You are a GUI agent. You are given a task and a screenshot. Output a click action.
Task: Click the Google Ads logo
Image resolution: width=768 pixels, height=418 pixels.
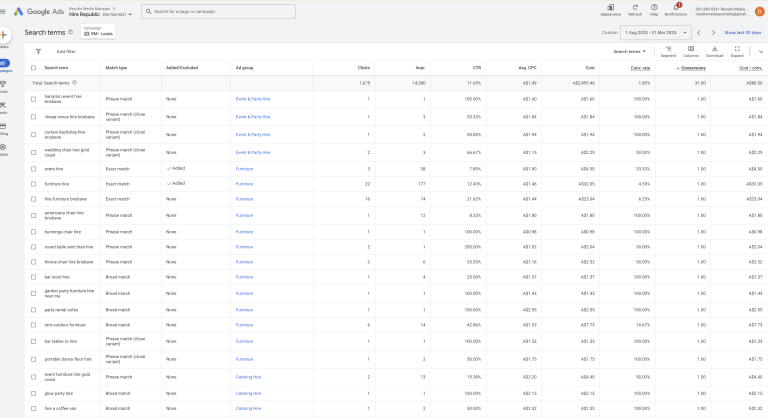coord(39,11)
